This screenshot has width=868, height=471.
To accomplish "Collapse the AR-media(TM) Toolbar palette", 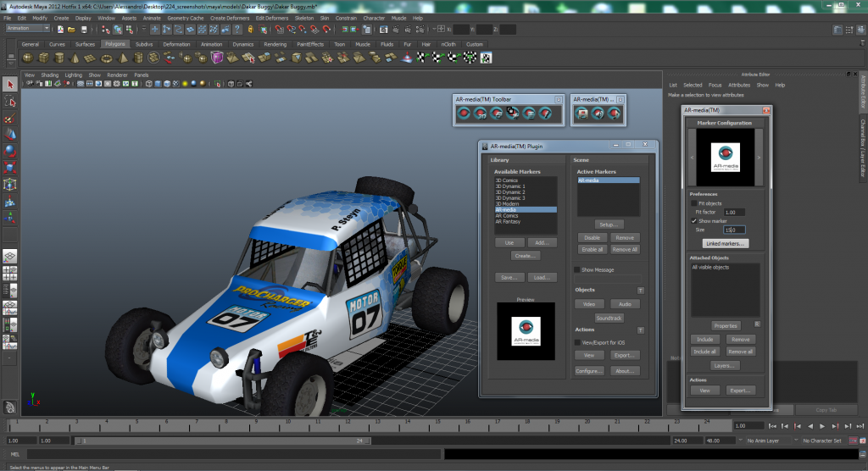I will pyautogui.click(x=558, y=100).
